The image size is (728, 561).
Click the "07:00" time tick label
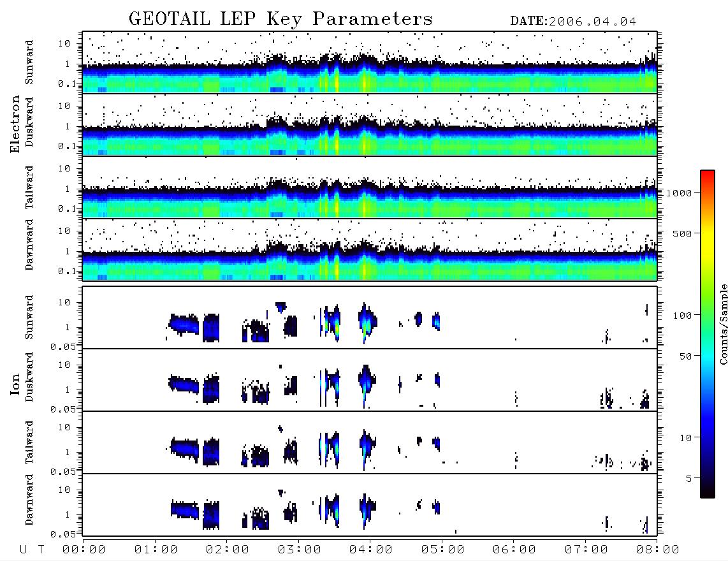coord(586,550)
